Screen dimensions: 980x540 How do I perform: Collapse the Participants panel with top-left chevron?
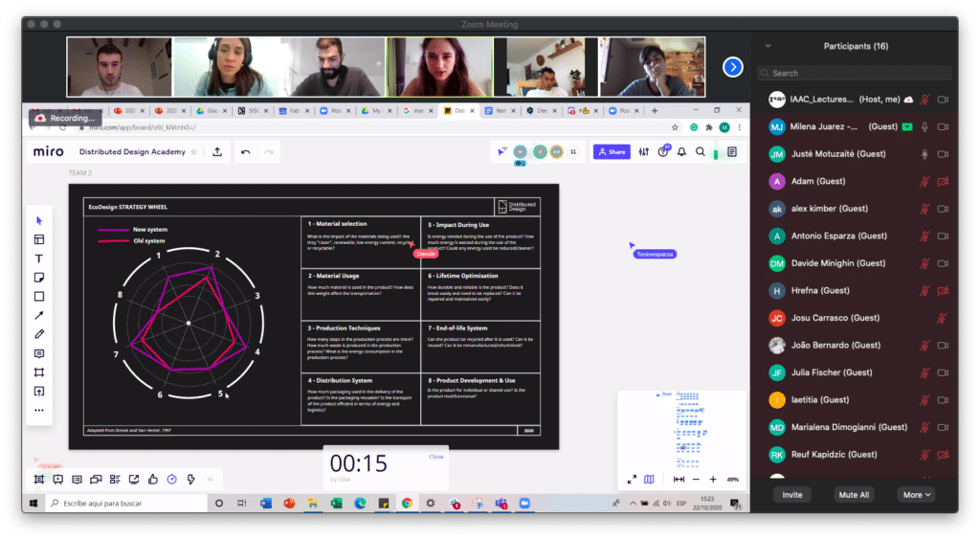(x=767, y=46)
